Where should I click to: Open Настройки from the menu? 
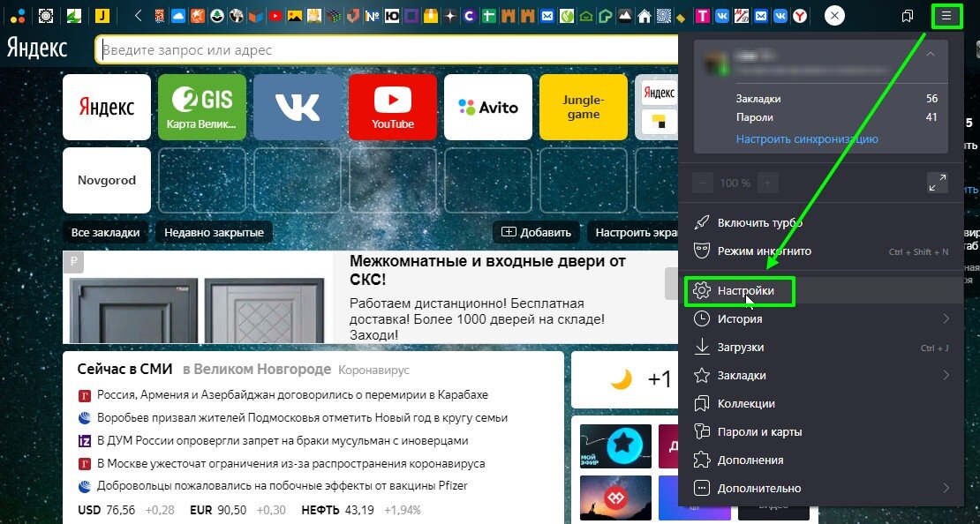[821, 291]
